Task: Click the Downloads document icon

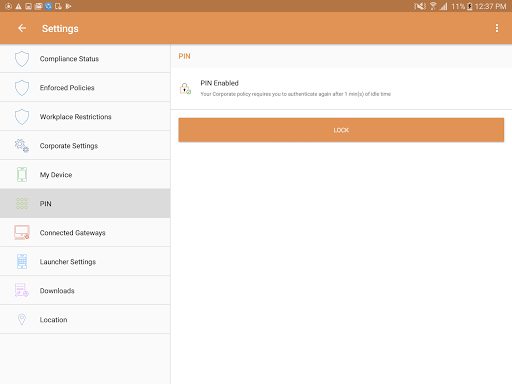Action: click(x=22, y=290)
